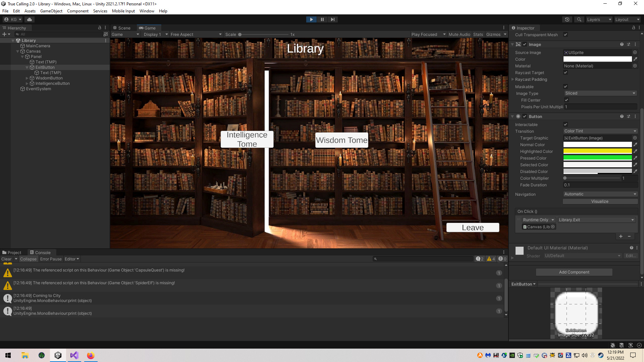Uncheck the Interactable checkbox
Image resolution: width=644 pixels, height=362 pixels.
coord(566,125)
